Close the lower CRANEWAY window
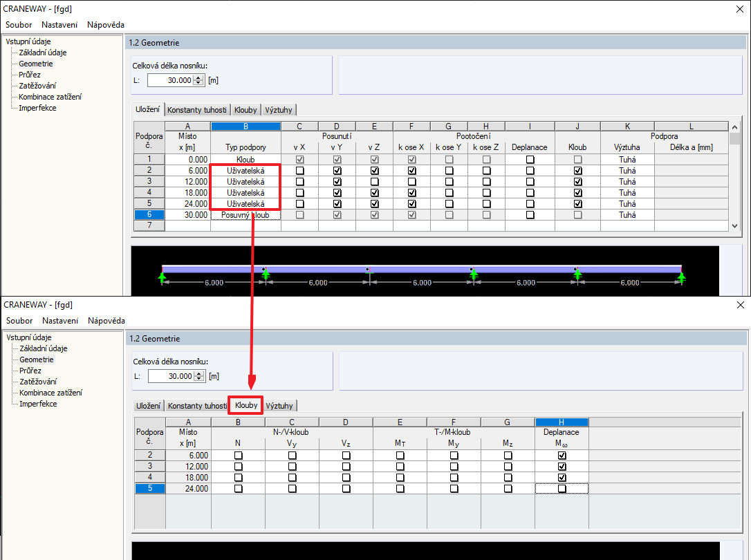This screenshot has width=751, height=560. (740, 305)
